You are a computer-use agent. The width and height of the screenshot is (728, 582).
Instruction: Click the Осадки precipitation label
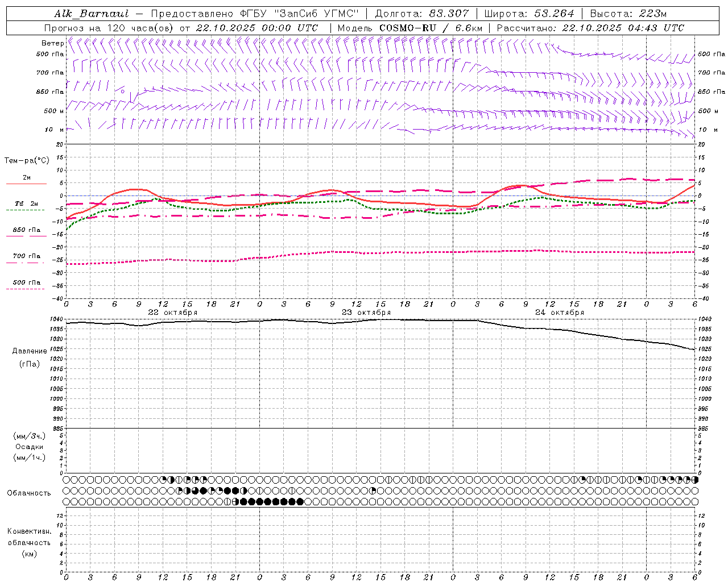point(30,447)
